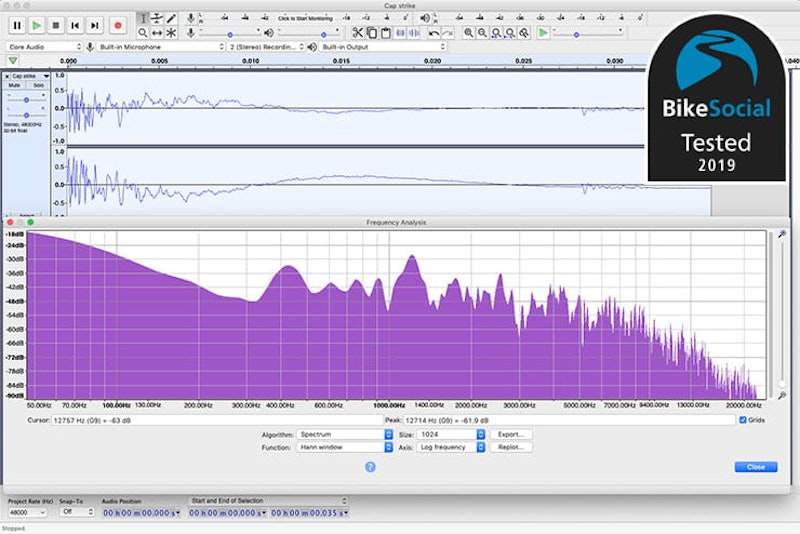Click the lower zoom icon beside spectrum plot

tap(782, 396)
